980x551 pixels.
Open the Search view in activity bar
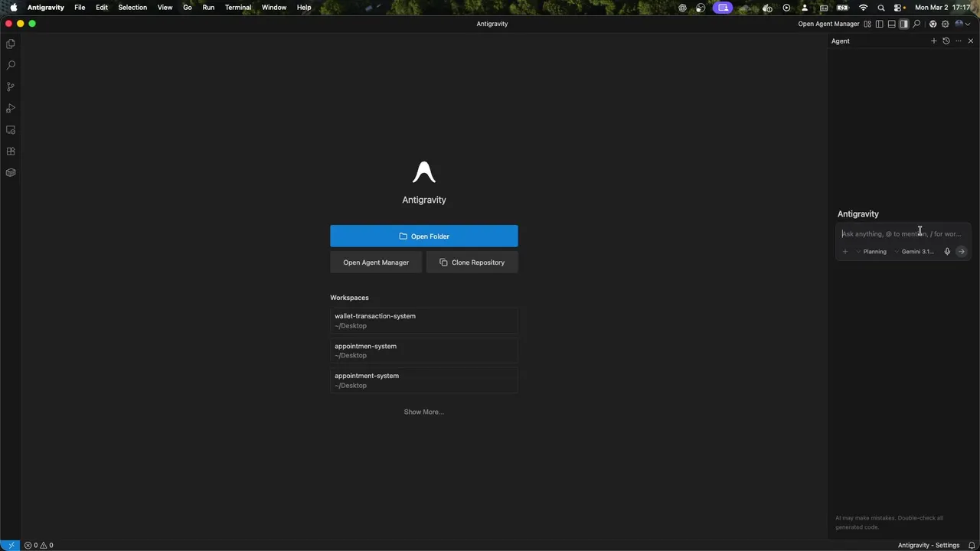pos(11,65)
